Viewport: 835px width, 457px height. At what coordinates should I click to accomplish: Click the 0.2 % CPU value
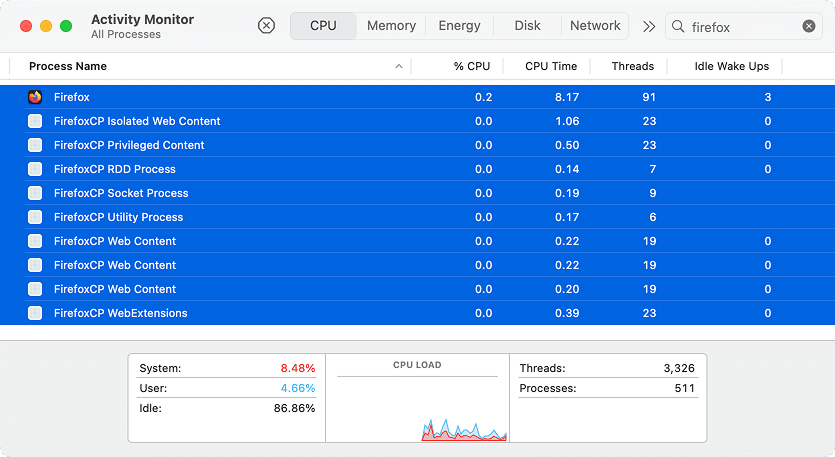tap(484, 97)
